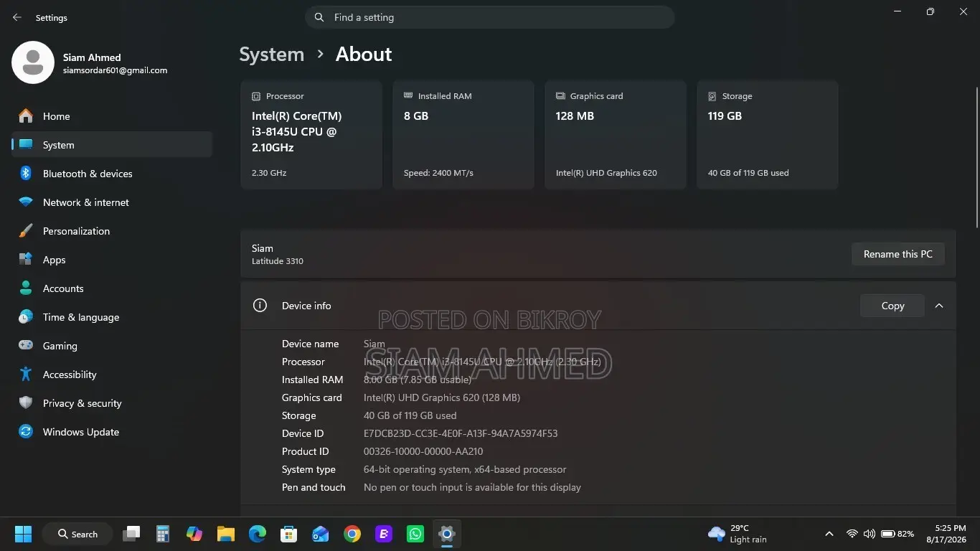Open File Explorer from the taskbar

(226, 534)
